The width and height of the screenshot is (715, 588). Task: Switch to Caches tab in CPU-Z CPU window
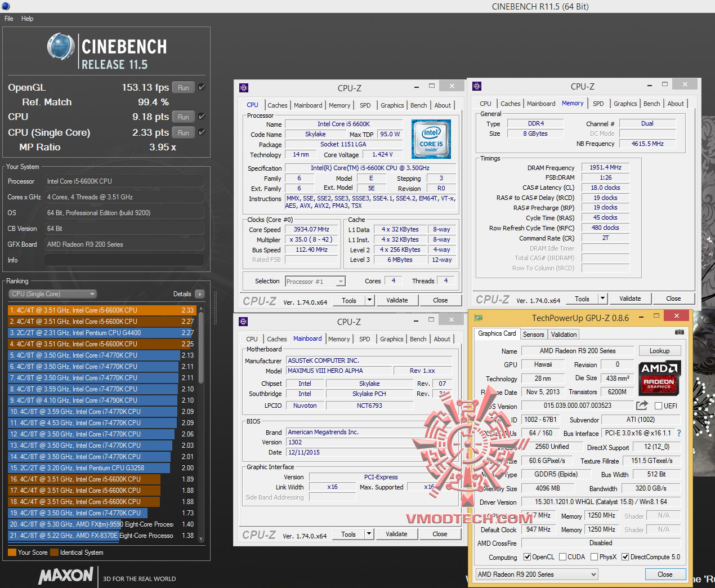pyautogui.click(x=277, y=105)
